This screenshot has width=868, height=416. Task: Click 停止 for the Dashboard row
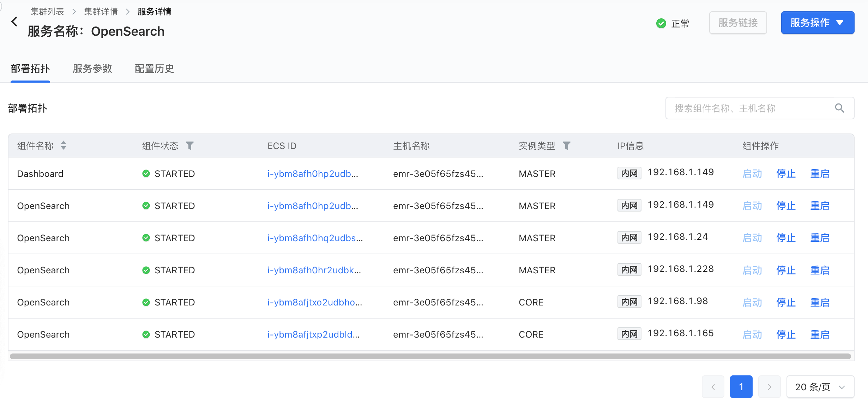tap(786, 174)
